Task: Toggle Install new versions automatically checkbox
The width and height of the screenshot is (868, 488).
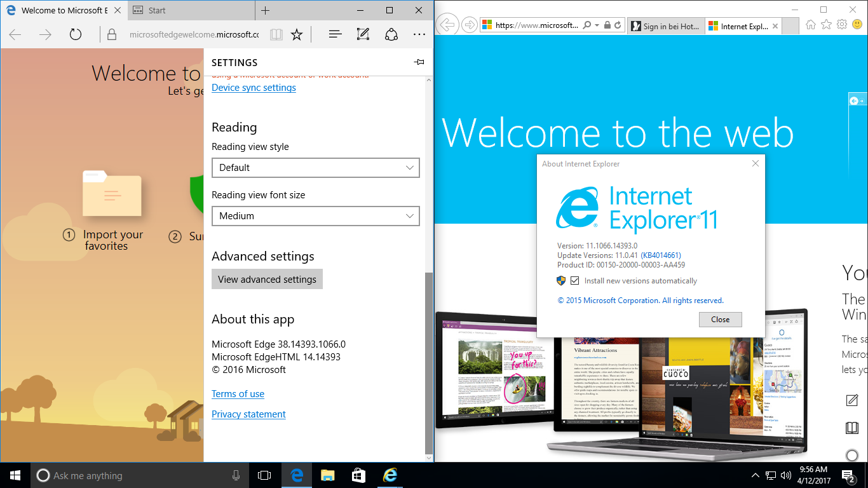Action: coord(575,280)
